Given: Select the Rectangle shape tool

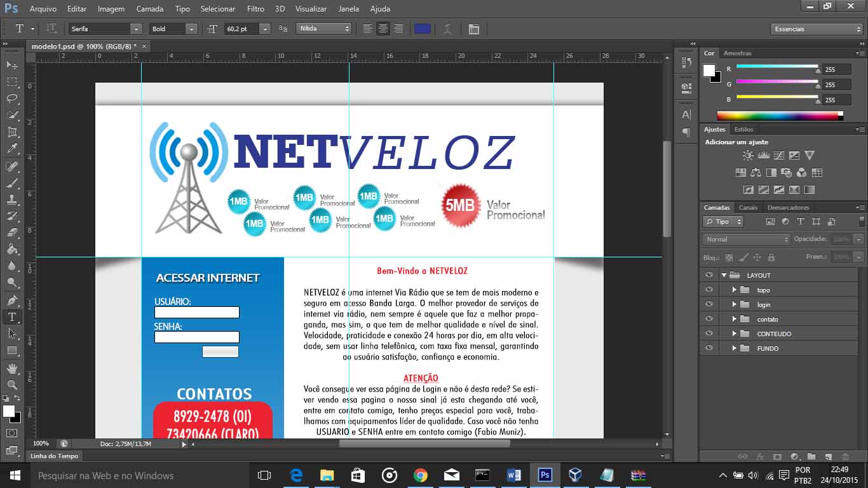Looking at the screenshot, I should (x=12, y=350).
